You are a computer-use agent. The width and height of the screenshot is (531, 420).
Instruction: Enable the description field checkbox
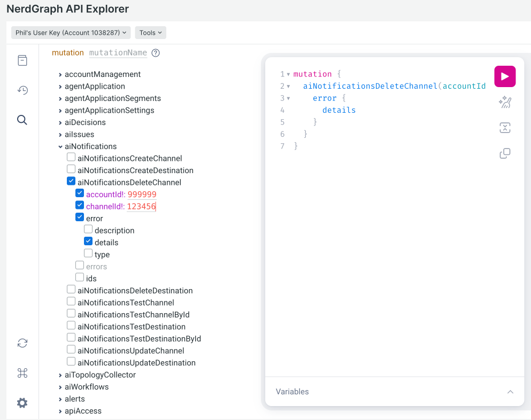(88, 230)
